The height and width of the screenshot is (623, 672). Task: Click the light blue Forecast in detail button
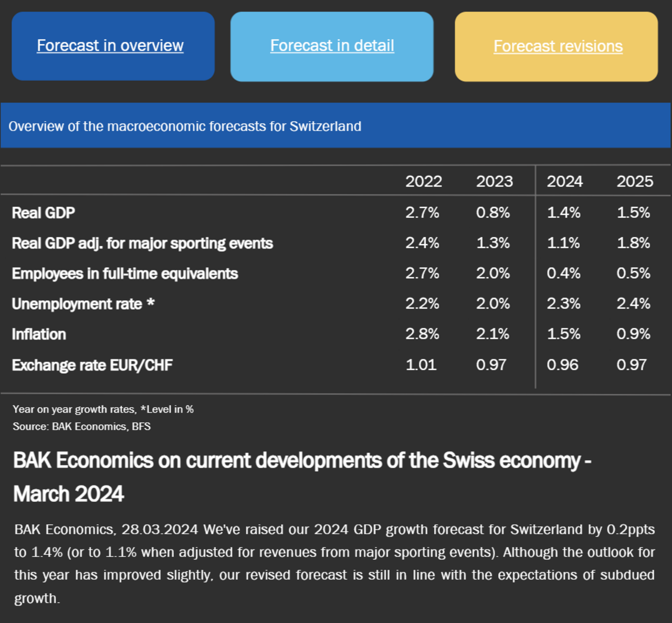pyautogui.click(x=332, y=47)
